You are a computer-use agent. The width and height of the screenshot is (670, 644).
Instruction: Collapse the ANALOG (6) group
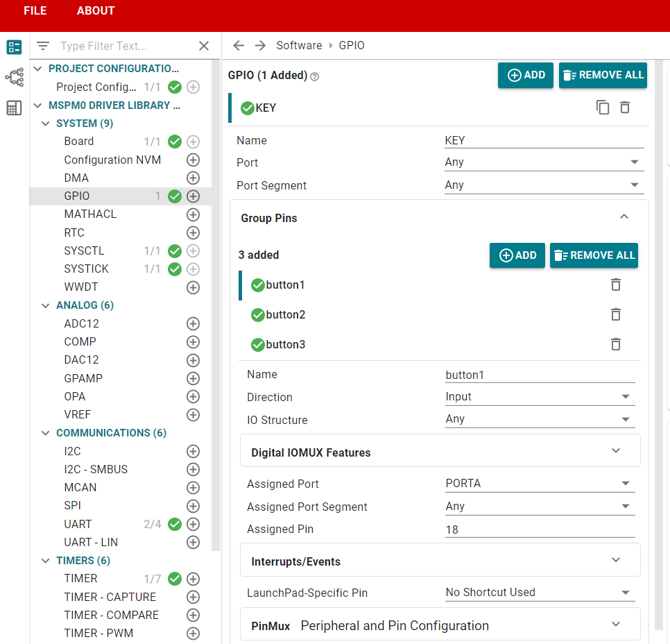click(x=45, y=305)
